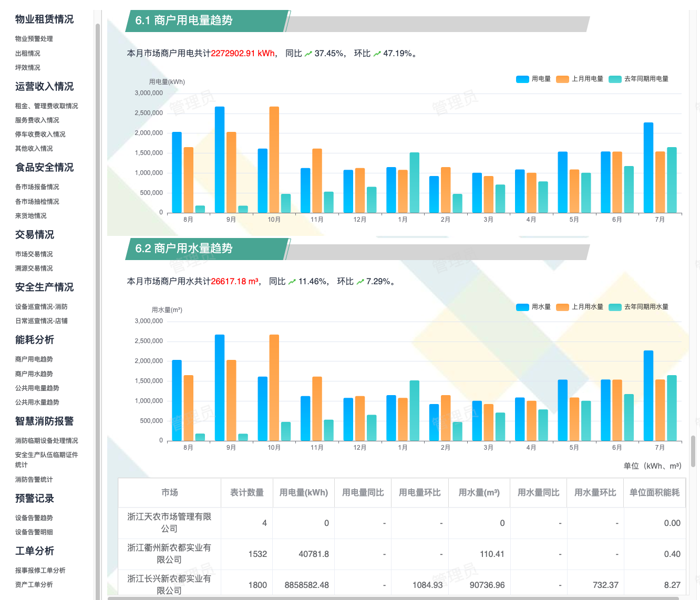Toggle 去年同期用水量 legend item

coord(639,307)
